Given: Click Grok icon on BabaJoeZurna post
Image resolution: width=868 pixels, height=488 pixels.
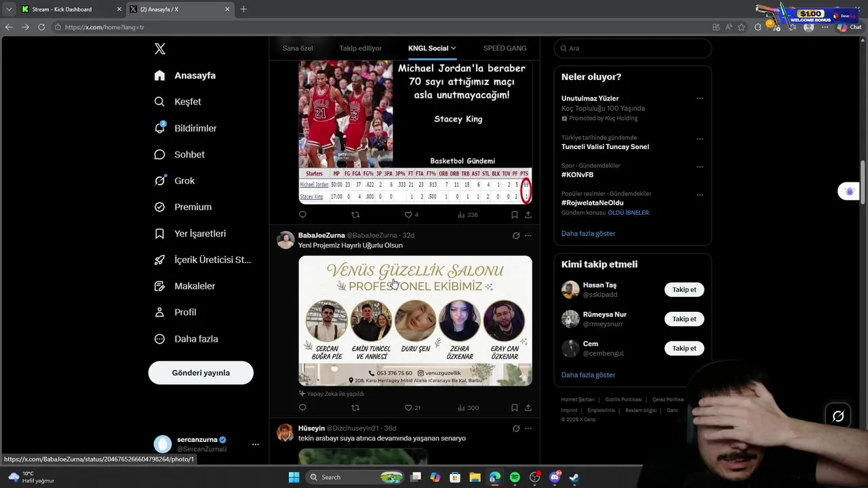Looking at the screenshot, I should click(516, 236).
